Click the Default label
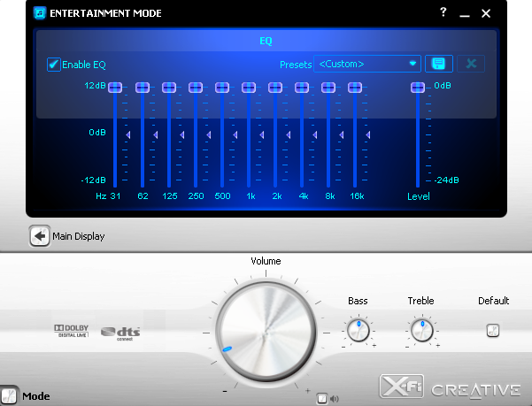This screenshot has width=532, height=406. click(493, 301)
